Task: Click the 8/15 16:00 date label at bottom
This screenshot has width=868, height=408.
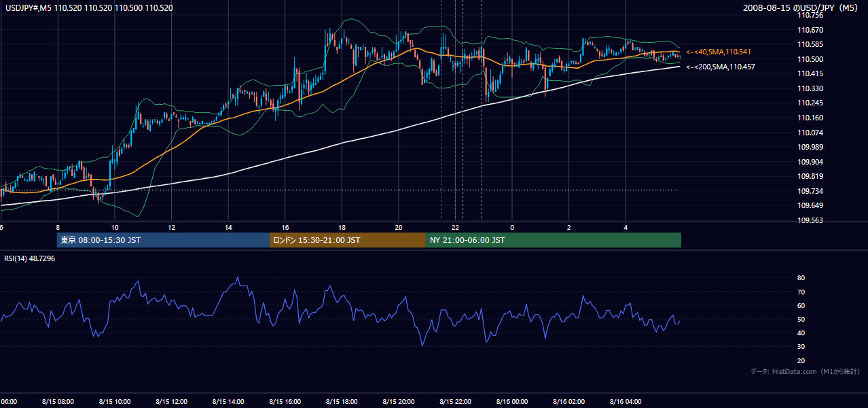Action: coord(285,401)
